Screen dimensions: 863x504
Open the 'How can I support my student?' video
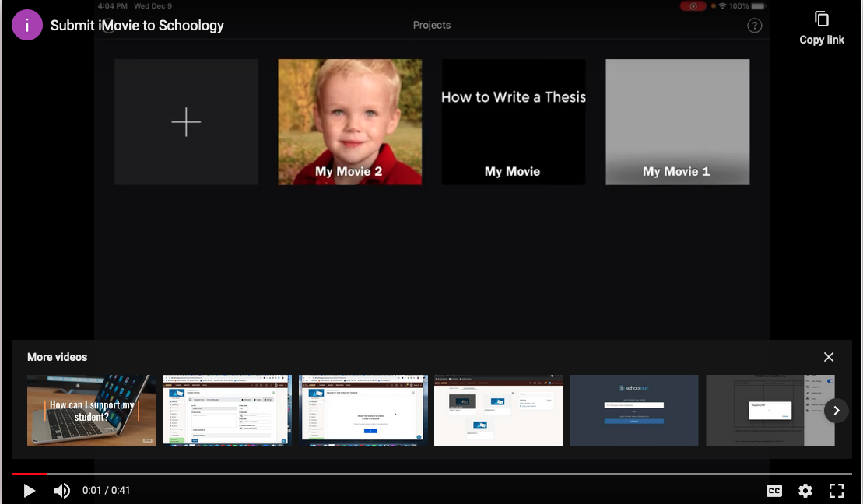(x=91, y=411)
